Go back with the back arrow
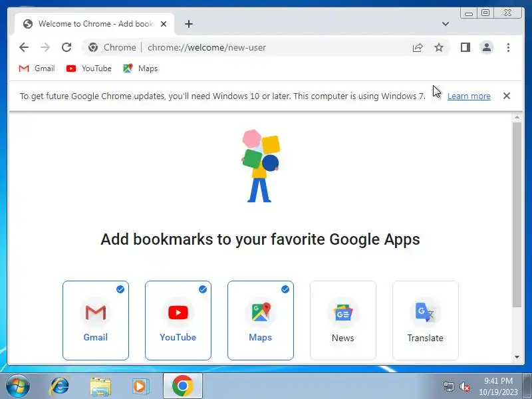Viewport: 532px width, 399px height. pos(24,47)
